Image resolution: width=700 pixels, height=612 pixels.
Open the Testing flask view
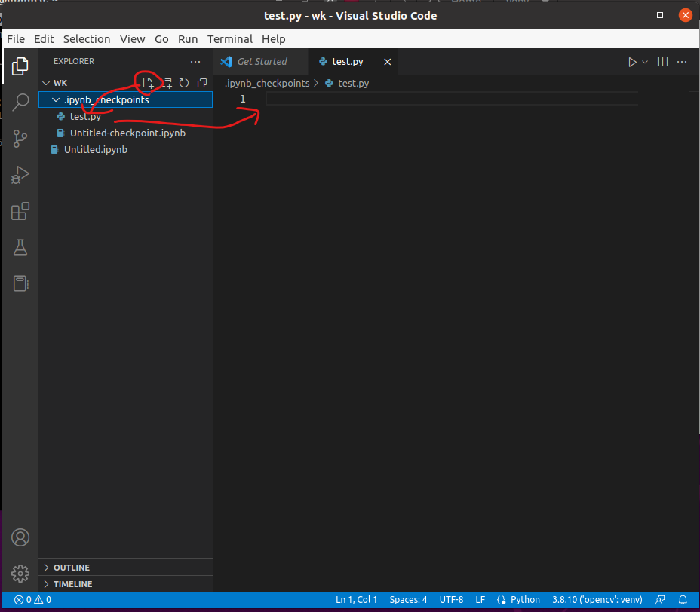(x=20, y=247)
